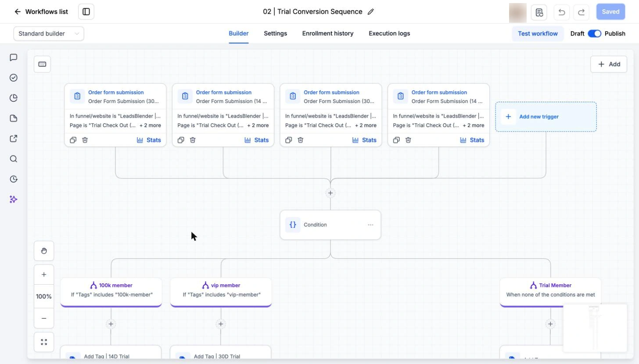
Task: Click the external link icon in sidebar
Action: coord(14,139)
